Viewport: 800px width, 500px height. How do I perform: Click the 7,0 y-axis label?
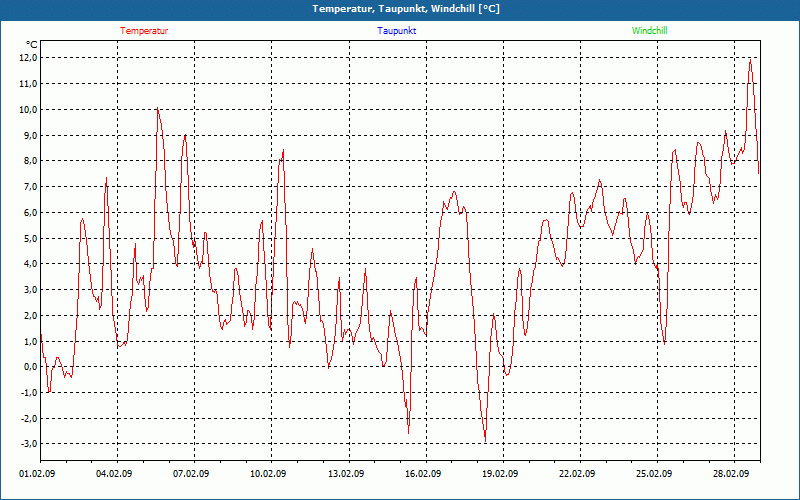click(x=30, y=187)
